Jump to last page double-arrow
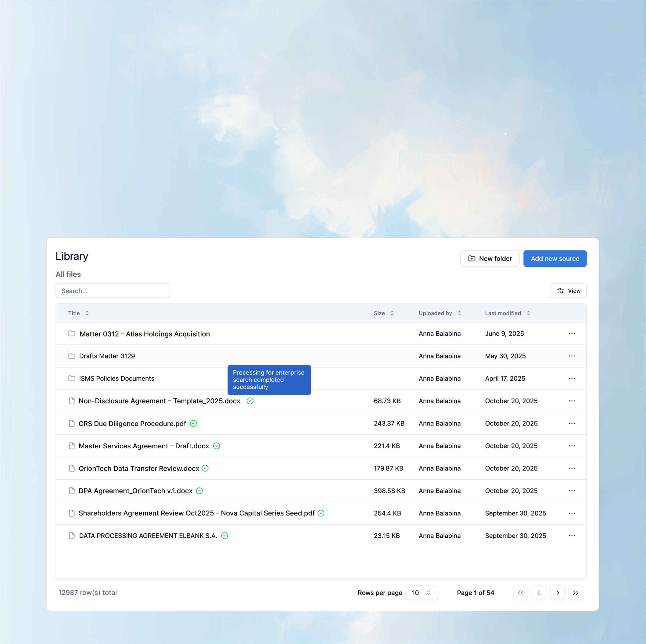The height and width of the screenshot is (644, 646). pyautogui.click(x=576, y=592)
